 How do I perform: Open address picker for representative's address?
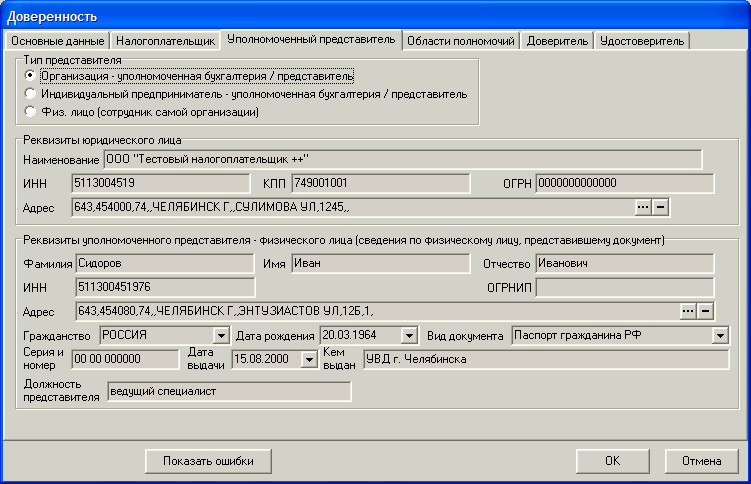point(688,310)
